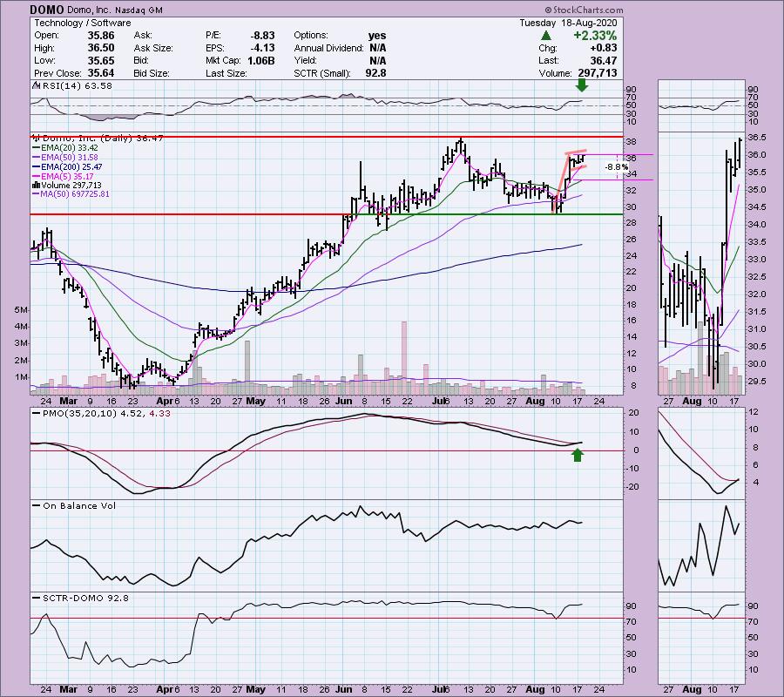The image size is (784, 697).
Task: Click the +2.33% percent change value
Action: (595, 36)
